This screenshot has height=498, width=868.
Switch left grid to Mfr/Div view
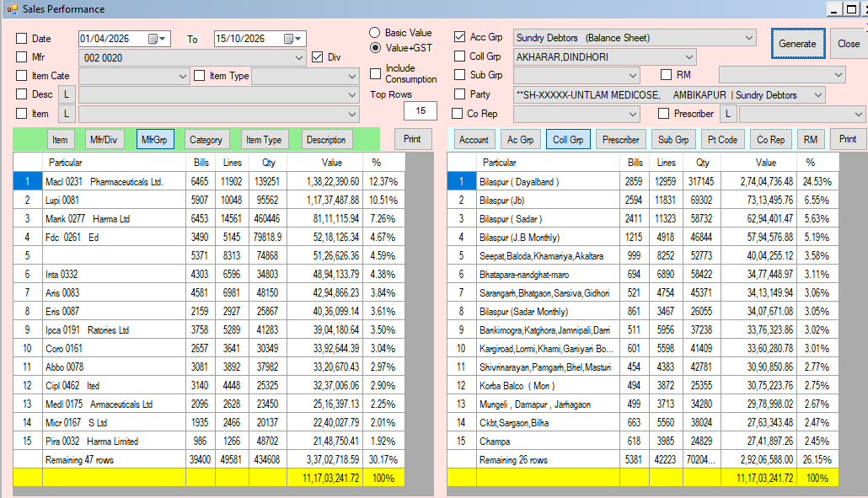pyautogui.click(x=104, y=139)
